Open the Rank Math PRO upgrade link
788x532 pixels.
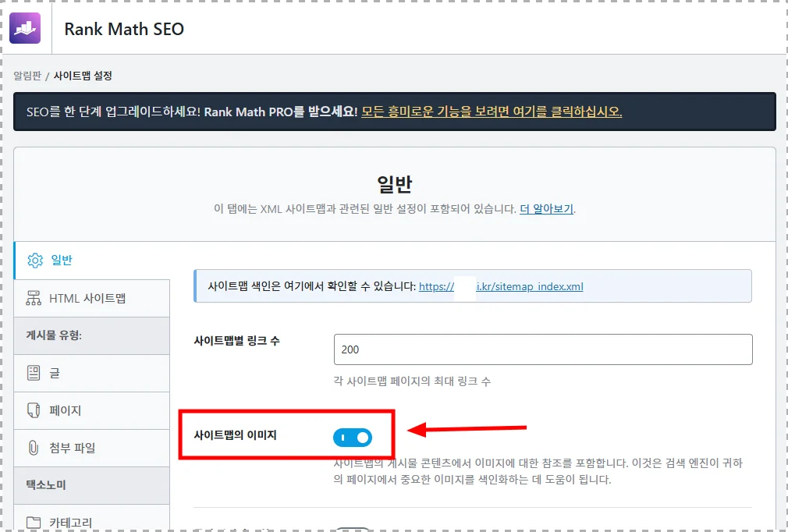point(492,112)
